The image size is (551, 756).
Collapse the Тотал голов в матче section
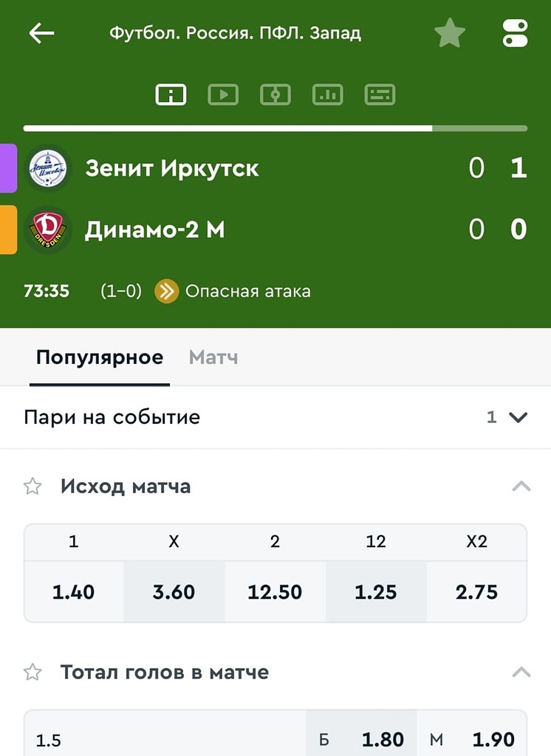click(521, 672)
